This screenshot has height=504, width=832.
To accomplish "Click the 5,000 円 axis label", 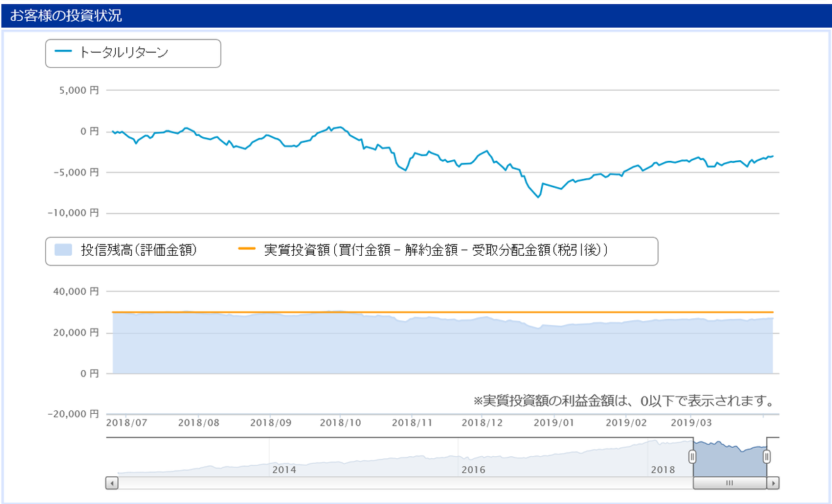I will pos(80,90).
